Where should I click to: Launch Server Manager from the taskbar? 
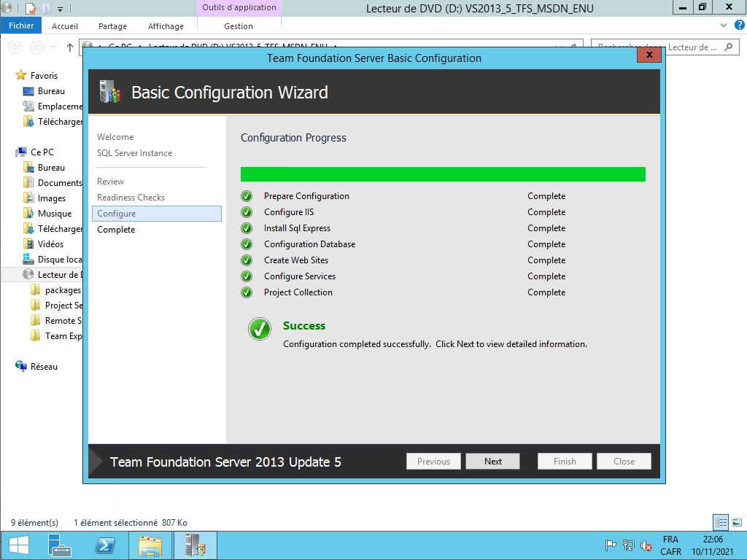point(60,545)
